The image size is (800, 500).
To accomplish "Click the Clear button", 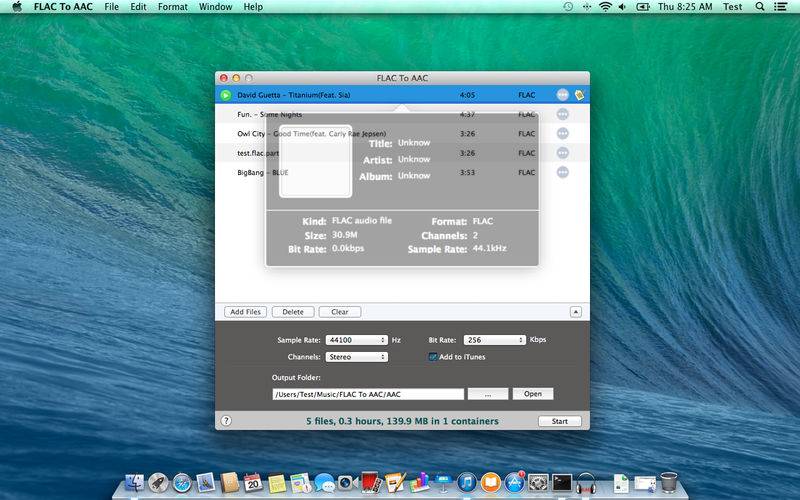I will (x=340, y=312).
